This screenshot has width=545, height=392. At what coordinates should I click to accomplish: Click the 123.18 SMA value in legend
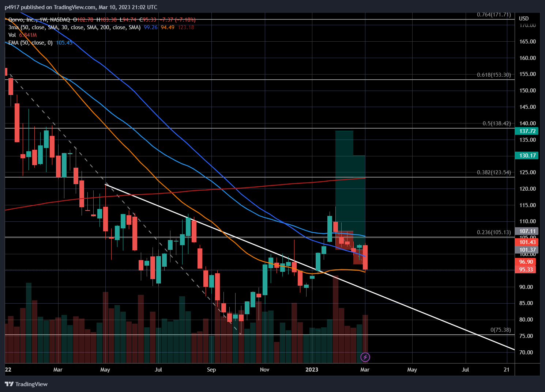(186, 27)
